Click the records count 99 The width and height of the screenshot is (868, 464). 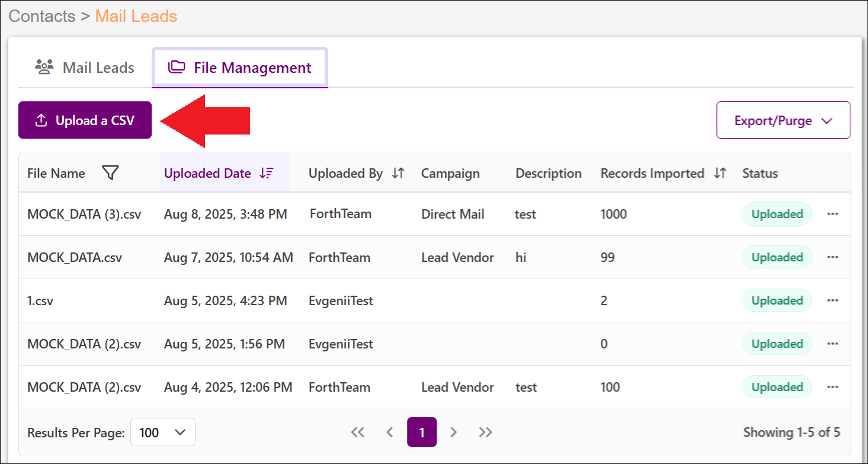click(x=608, y=257)
